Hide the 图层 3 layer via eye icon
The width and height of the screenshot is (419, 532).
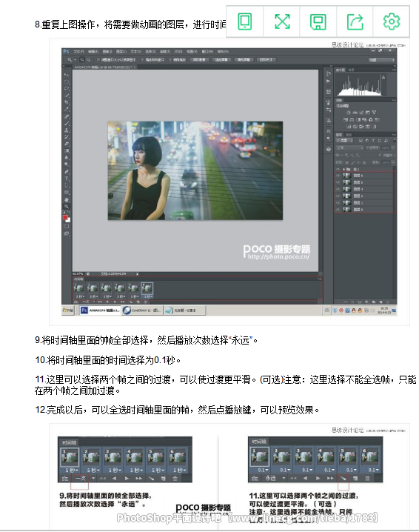click(338, 196)
